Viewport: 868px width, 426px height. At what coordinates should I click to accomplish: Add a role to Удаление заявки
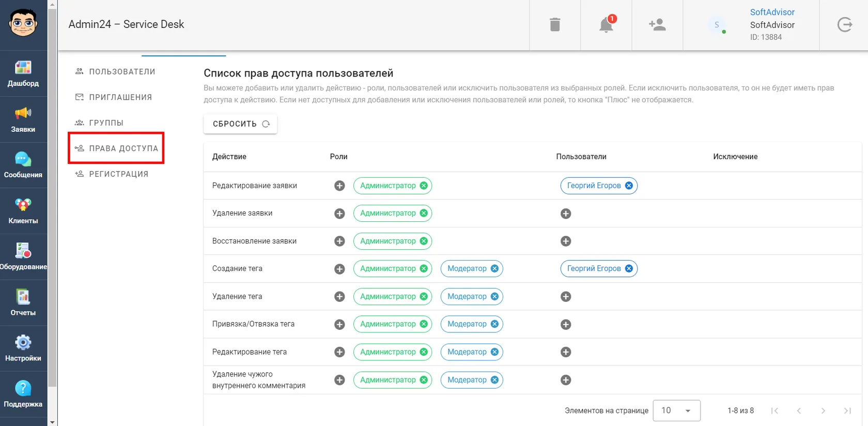click(339, 214)
